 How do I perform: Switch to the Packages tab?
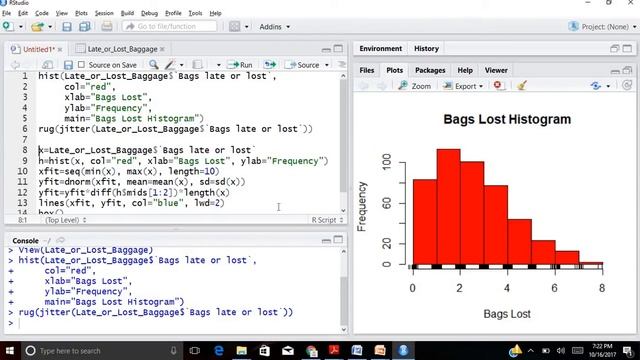pos(430,70)
